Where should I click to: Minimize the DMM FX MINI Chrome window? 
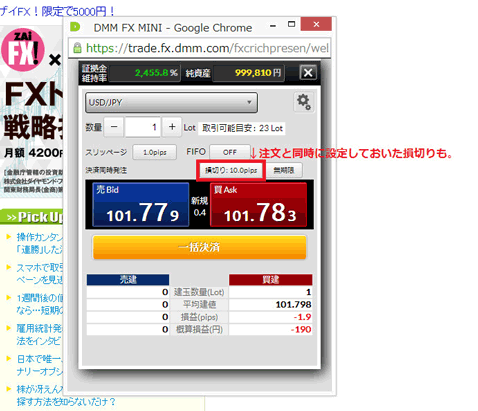tap(273, 25)
